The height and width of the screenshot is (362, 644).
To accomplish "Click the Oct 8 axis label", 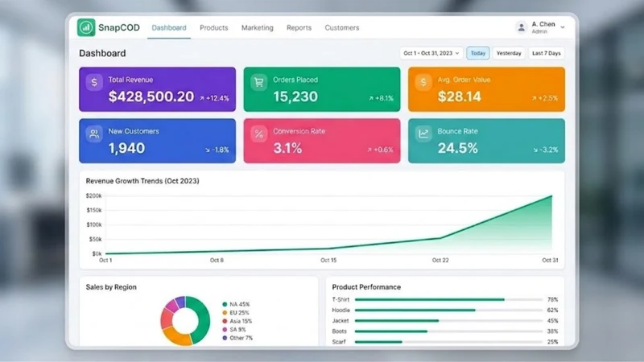I will tap(217, 260).
